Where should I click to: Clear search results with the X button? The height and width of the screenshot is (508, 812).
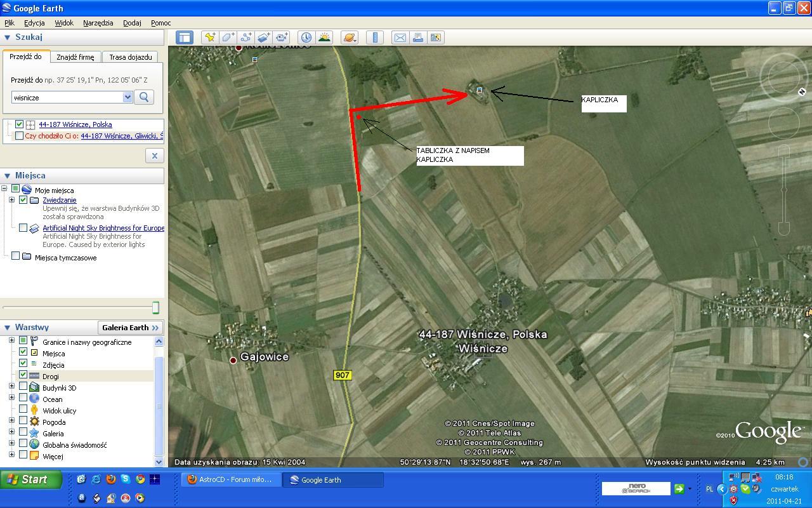coord(154,156)
